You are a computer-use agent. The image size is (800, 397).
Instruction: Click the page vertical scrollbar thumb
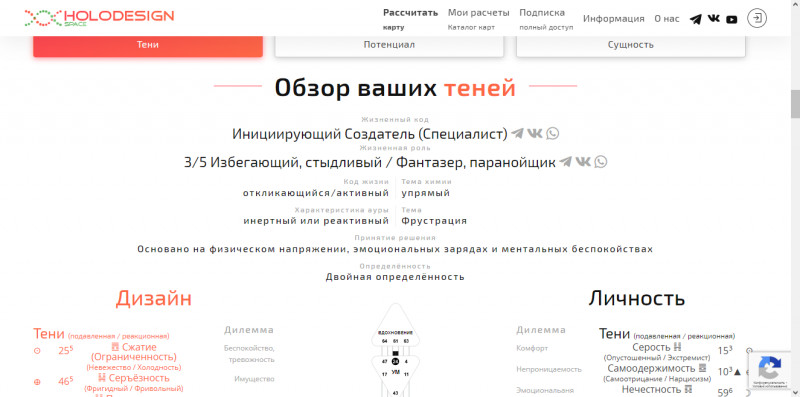(x=795, y=104)
